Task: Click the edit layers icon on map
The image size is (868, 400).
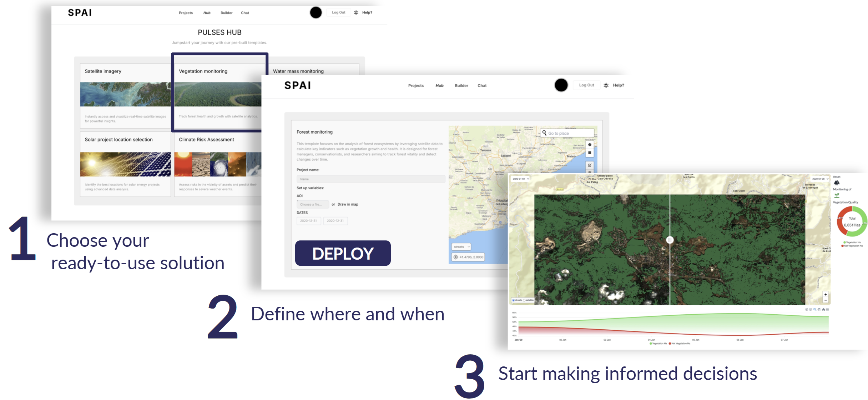Action: [x=590, y=165]
